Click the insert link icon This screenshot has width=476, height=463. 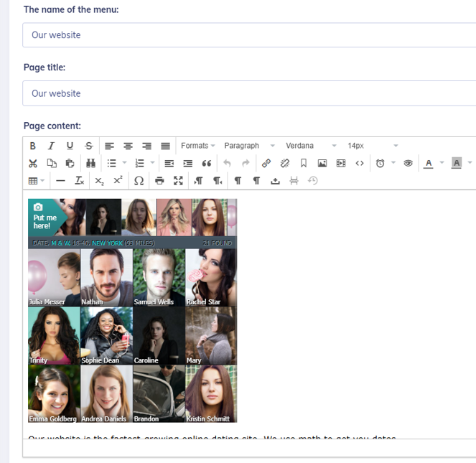click(x=266, y=164)
